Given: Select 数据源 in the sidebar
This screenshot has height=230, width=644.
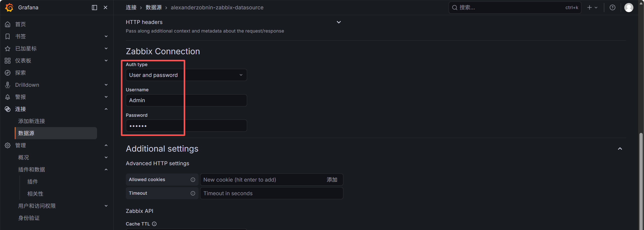Looking at the screenshot, I should coord(56,133).
